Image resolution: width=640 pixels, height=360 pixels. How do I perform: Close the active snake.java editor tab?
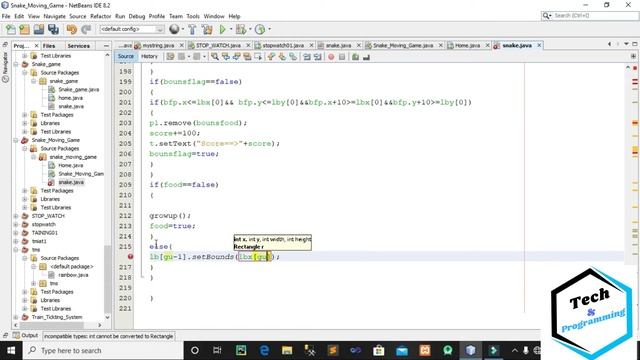tap(539, 45)
